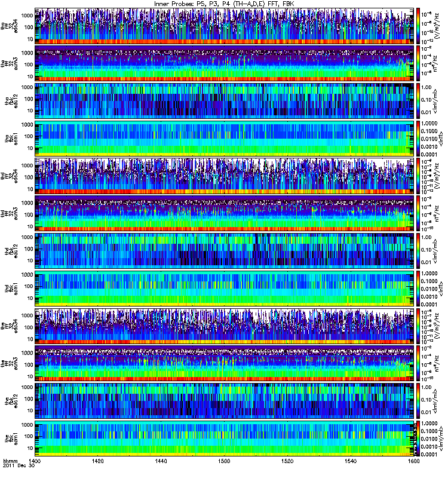Click the 1500 time axis label
Screen dimensions: 448x478
pos(224,461)
